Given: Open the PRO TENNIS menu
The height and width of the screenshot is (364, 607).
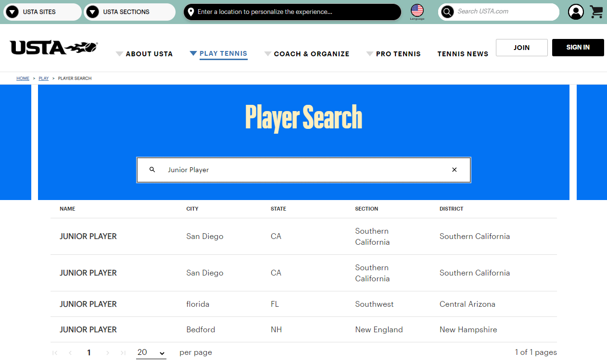Looking at the screenshot, I should (x=399, y=54).
